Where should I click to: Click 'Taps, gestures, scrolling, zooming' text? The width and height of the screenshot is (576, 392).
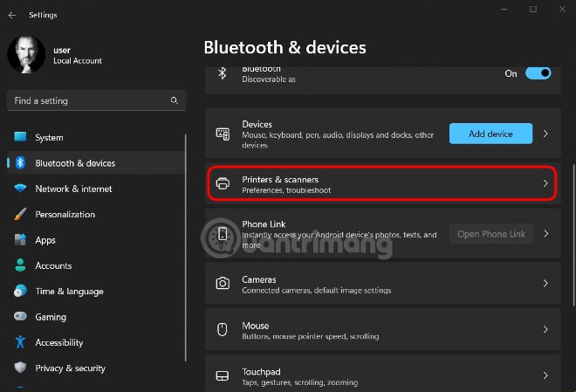[x=299, y=382]
